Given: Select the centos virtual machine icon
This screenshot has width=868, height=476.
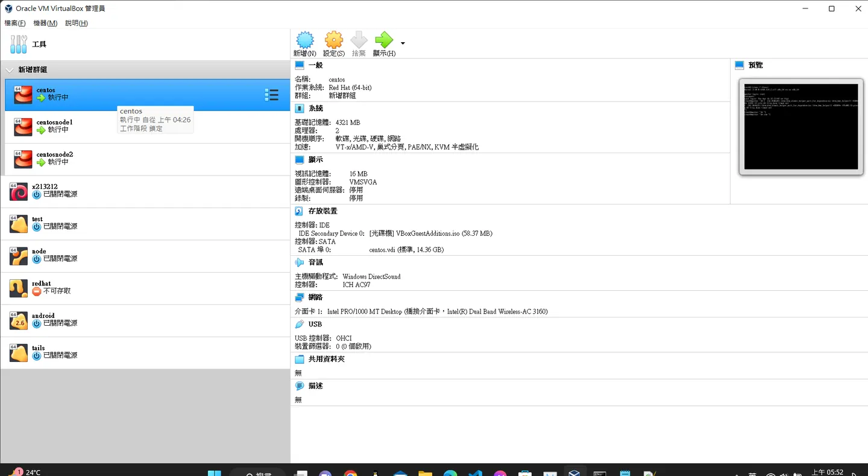Looking at the screenshot, I should [x=23, y=95].
